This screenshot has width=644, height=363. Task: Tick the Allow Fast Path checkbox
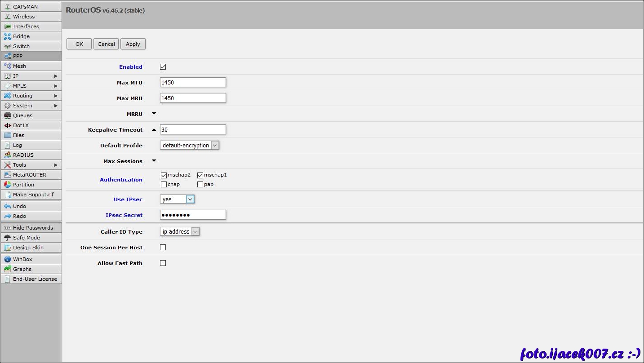(x=163, y=263)
